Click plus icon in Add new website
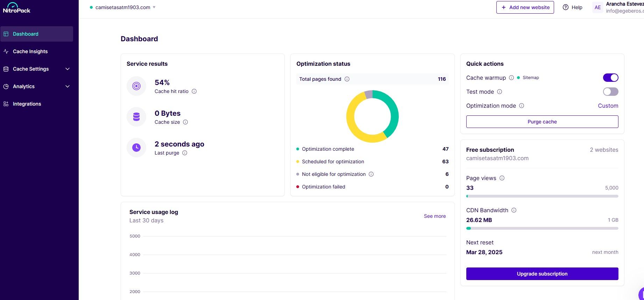The image size is (644, 300). click(504, 7)
